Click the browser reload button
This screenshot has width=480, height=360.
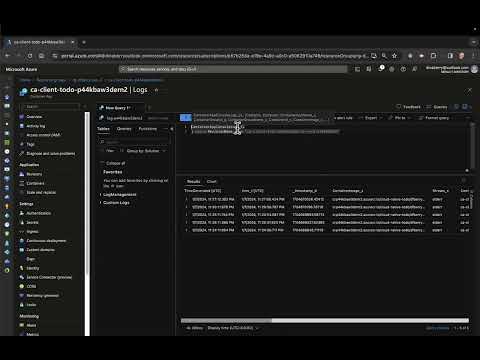[x=30, y=56]
